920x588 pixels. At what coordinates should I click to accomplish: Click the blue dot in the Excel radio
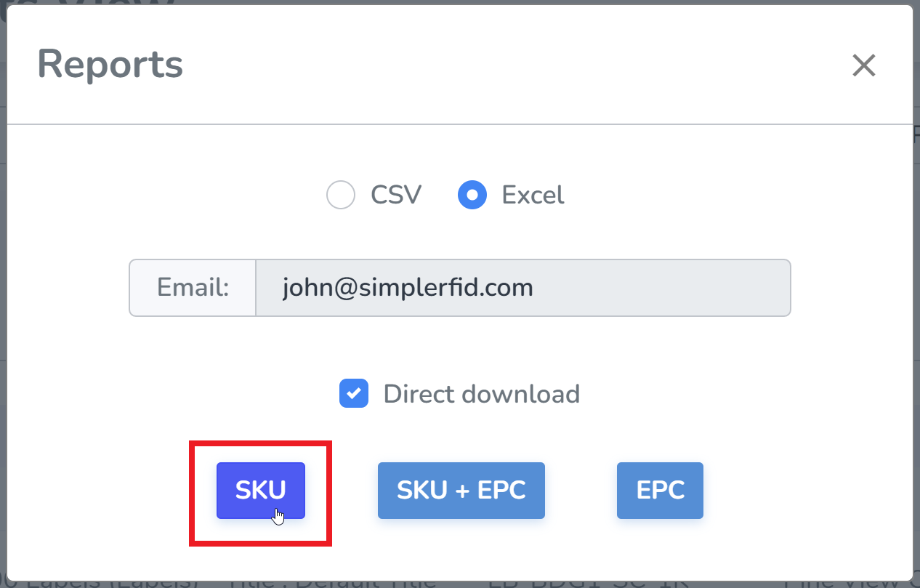pyautogui.click(x=472, y=196)
